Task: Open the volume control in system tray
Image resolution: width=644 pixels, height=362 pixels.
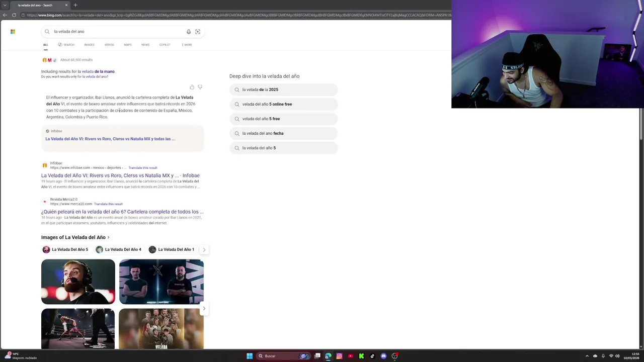Action: coord(617,356)
